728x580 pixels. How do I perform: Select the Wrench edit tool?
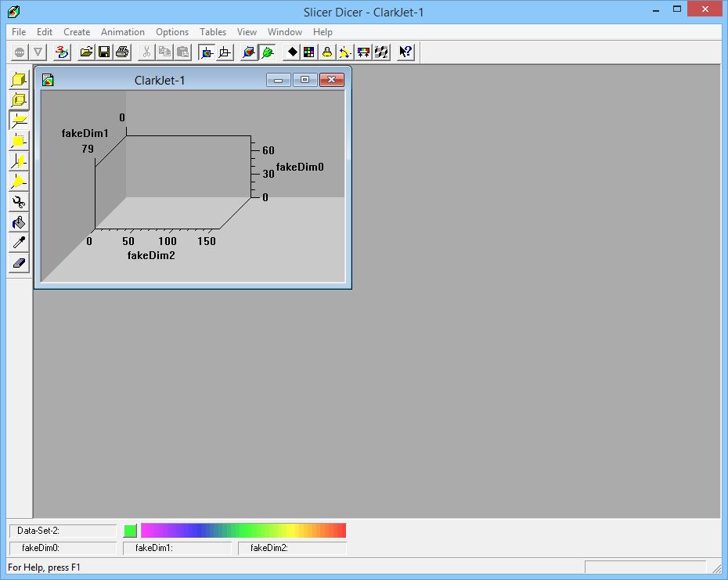[18, 201]
